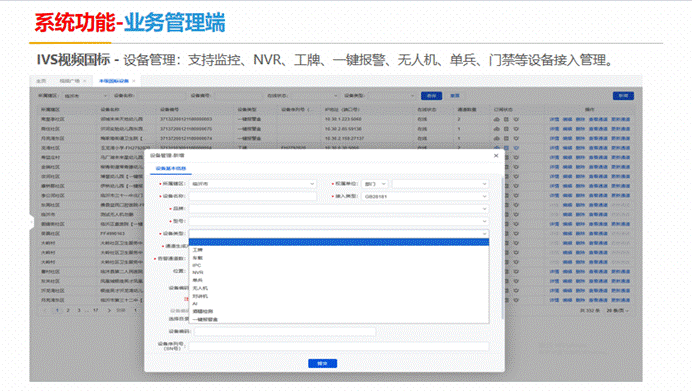Click cloud status icon in 10.30.2.159 row
Screen dimensions: 692x391
pos(496,138)
